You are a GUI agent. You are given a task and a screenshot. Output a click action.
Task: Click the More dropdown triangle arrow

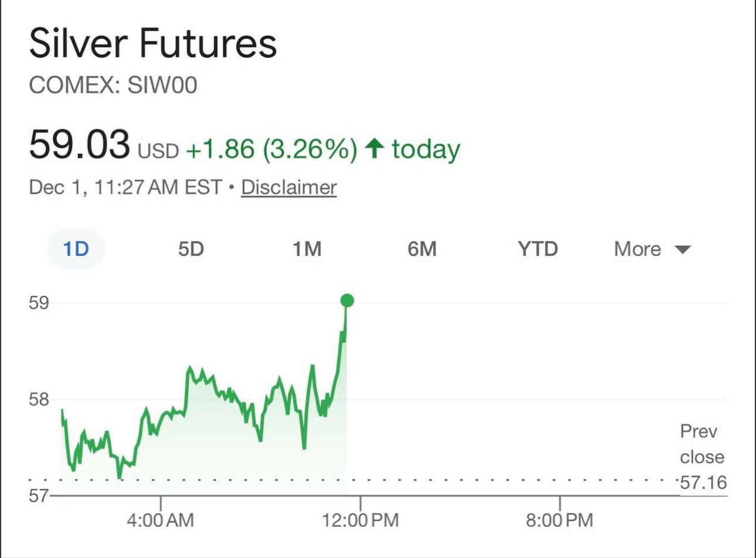(683, 250)
